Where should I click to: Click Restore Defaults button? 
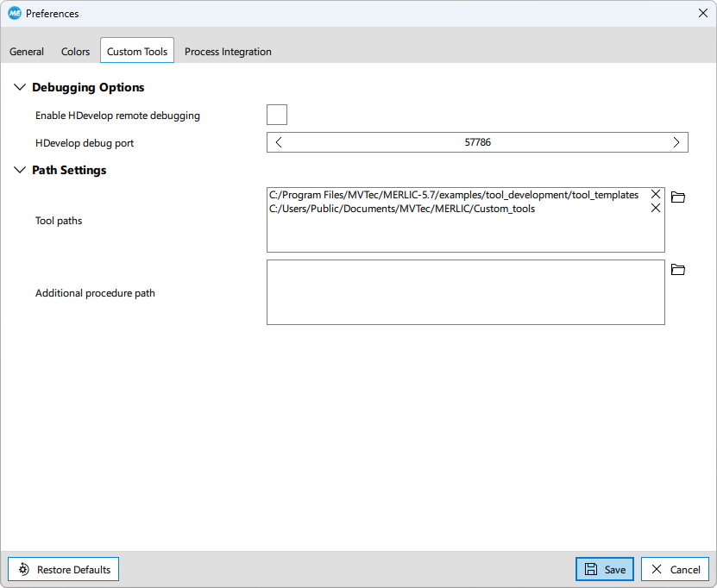pos(64,569)
